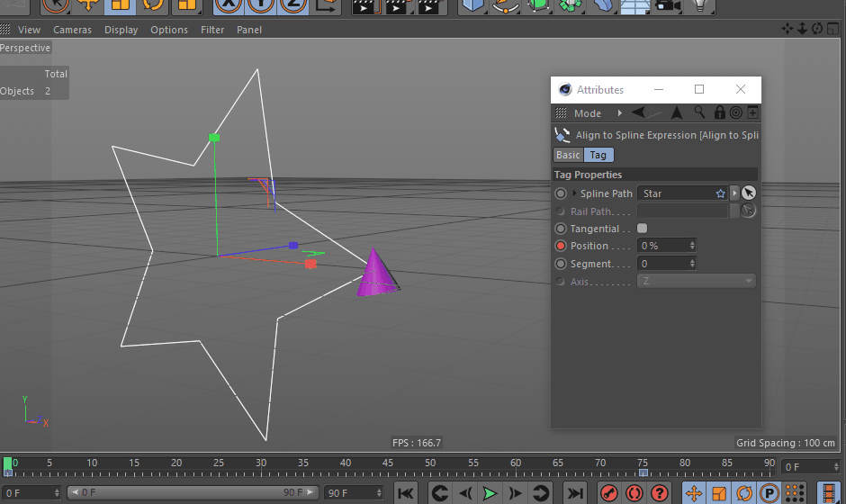The width and height of the screenshot is (846, 504).
Task: Open the disabled Axis Z dropdown
Action: [696, 281]
